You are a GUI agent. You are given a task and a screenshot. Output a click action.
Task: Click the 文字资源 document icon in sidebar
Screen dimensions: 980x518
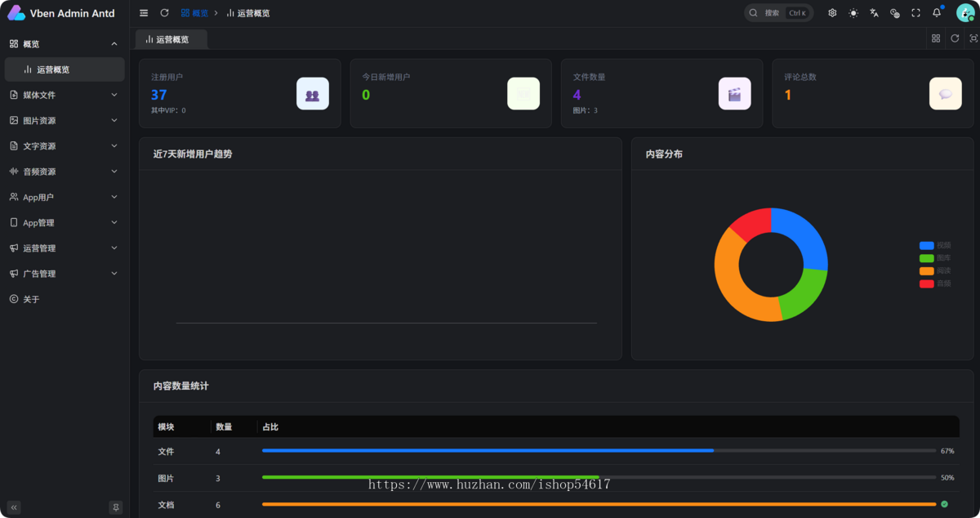pyautogui.click(x=14, y=146)
